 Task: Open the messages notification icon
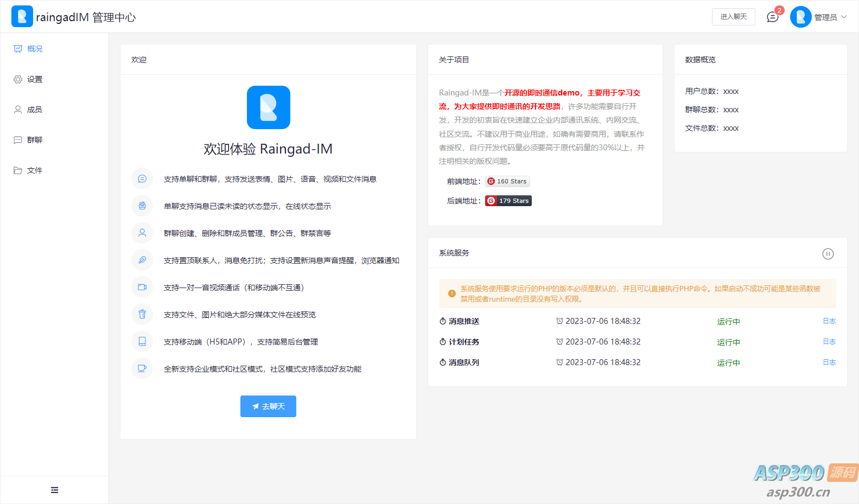(x=773, y=17)
